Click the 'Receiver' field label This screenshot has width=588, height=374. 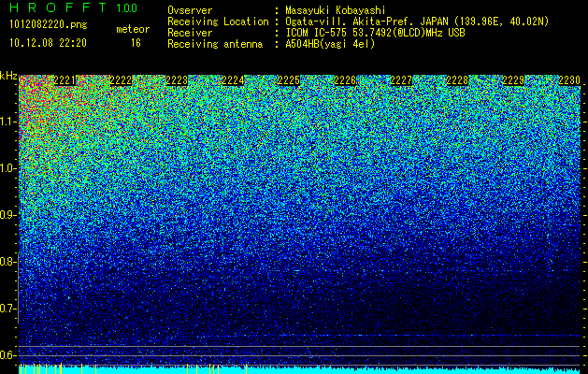tap(190, 33)
